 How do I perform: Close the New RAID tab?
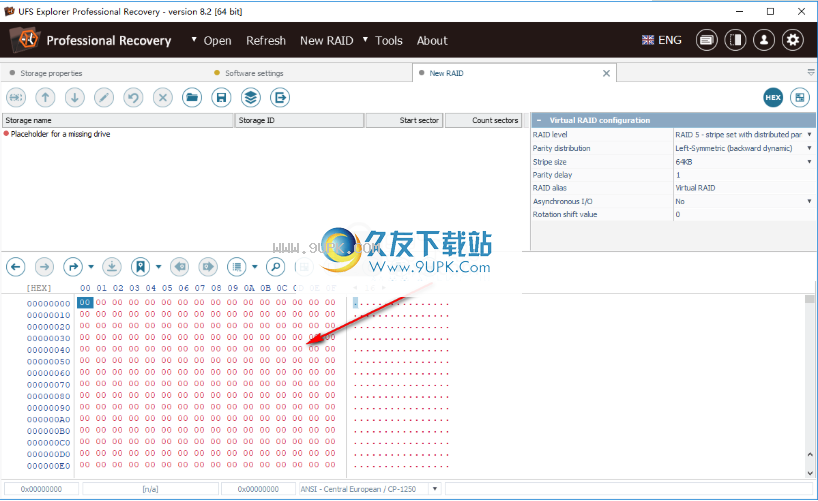point(606,73)
